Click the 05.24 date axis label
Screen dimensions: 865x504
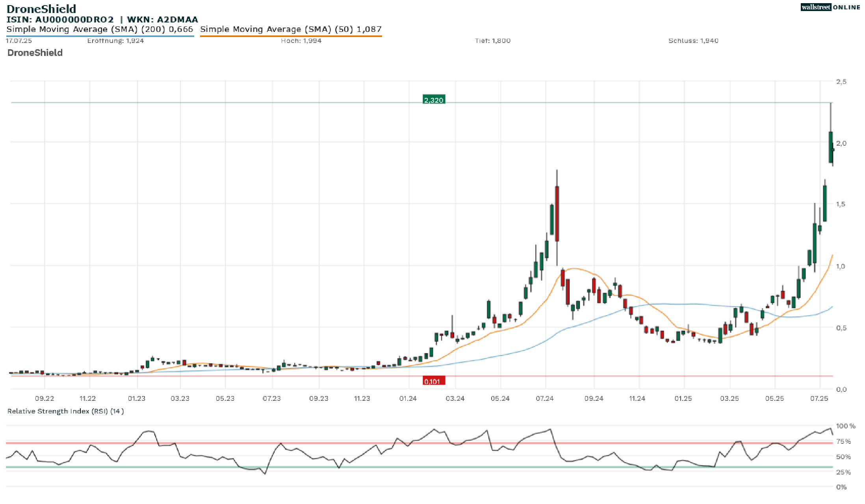pos(500,398)
